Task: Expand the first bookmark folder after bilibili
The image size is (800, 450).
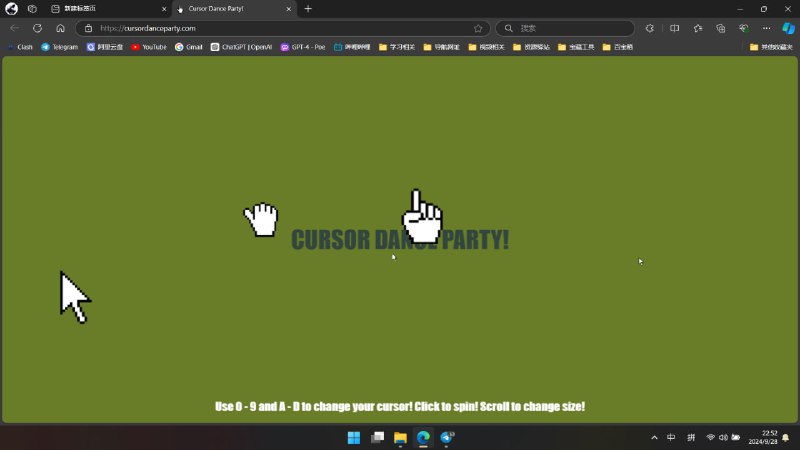Action: [397, 47]
